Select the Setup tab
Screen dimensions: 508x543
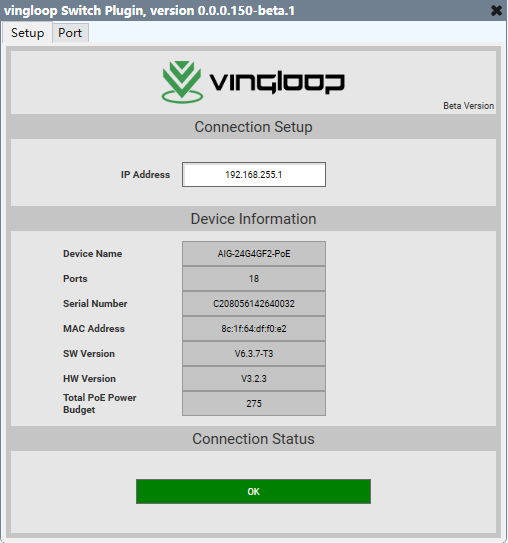point(27,33)
